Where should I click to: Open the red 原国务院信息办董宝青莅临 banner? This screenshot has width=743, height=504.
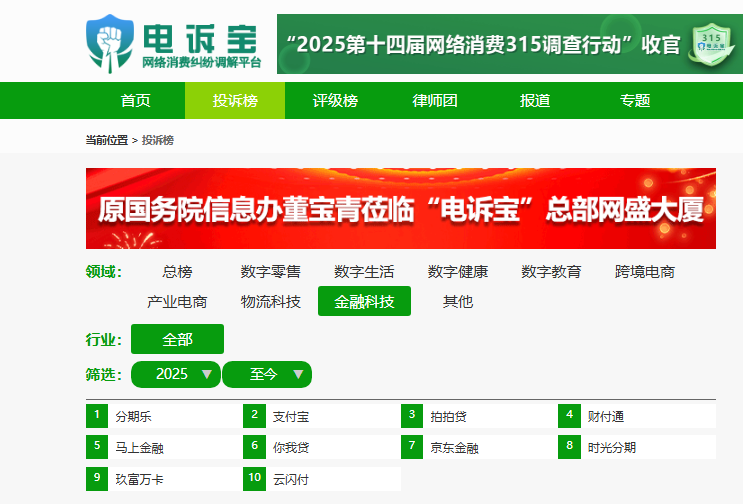[401, 208]
